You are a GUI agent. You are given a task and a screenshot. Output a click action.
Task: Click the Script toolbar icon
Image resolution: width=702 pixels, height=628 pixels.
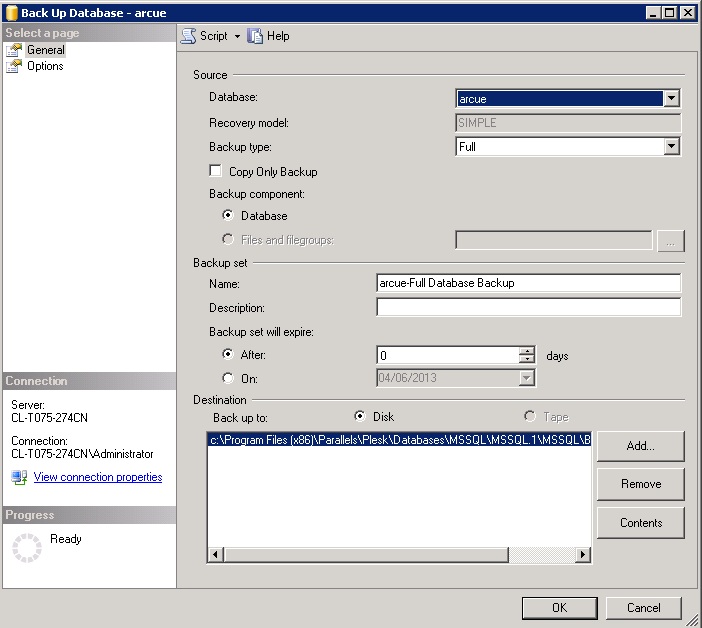[x=188, y=36]
